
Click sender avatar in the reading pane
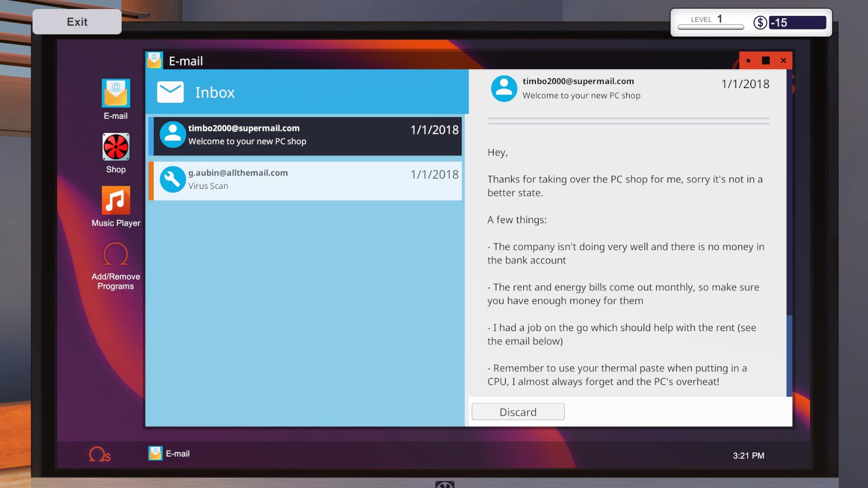(x=504, y=88)
